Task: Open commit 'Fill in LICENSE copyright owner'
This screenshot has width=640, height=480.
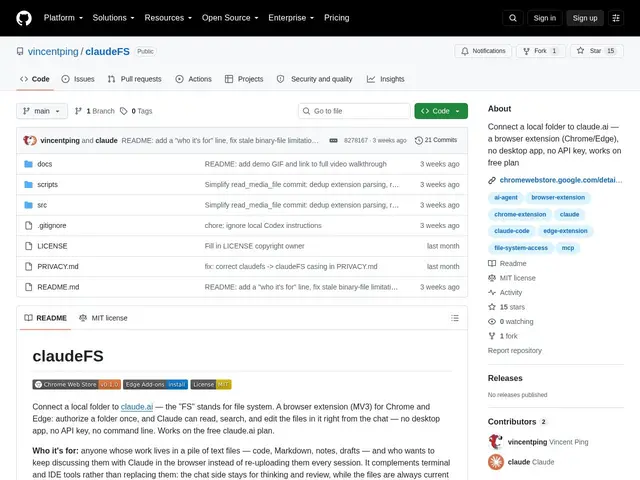Action: pos(254,246)
